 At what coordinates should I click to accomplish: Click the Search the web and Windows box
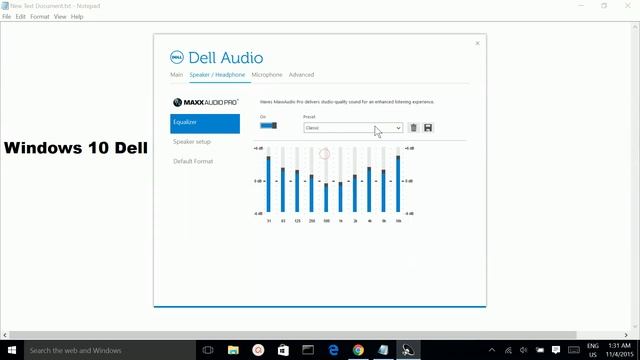(x=110, y=350)
